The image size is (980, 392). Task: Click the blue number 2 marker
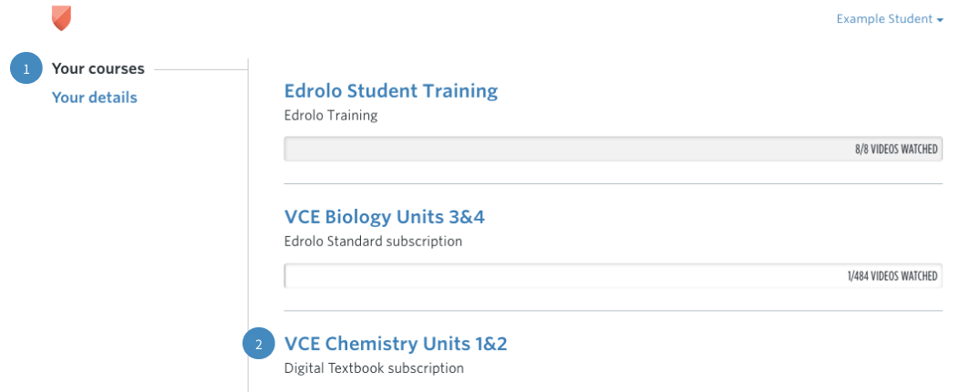[259, 344]
